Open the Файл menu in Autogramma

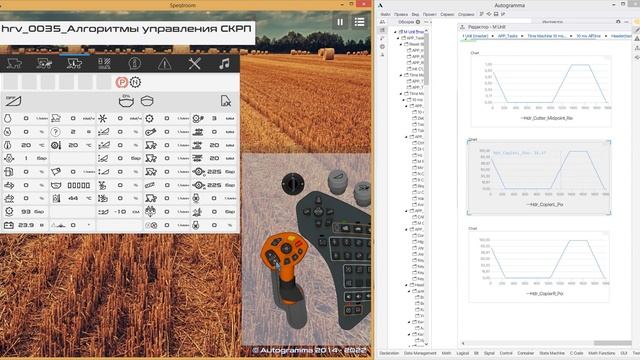[x=385, y=14]
